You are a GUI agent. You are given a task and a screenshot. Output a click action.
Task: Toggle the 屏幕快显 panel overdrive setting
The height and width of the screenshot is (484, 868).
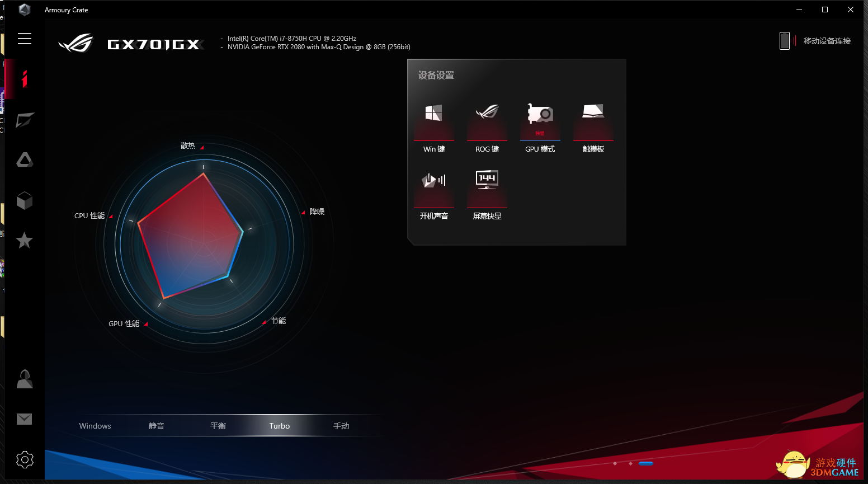click(x=487, y=195)
